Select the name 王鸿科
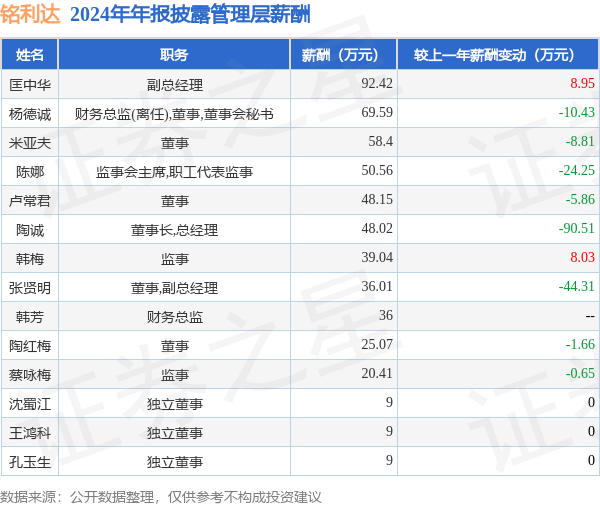 click(30, 433)
